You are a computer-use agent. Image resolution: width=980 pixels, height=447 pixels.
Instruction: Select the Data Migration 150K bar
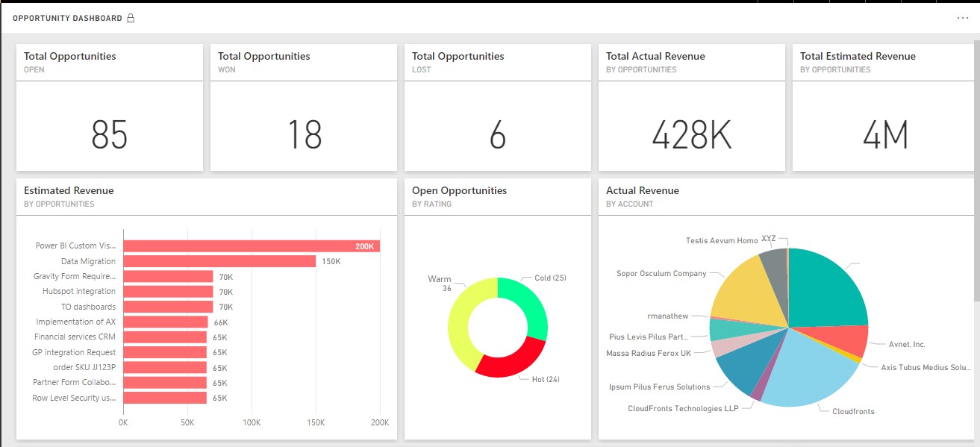(x=219, y=261)
